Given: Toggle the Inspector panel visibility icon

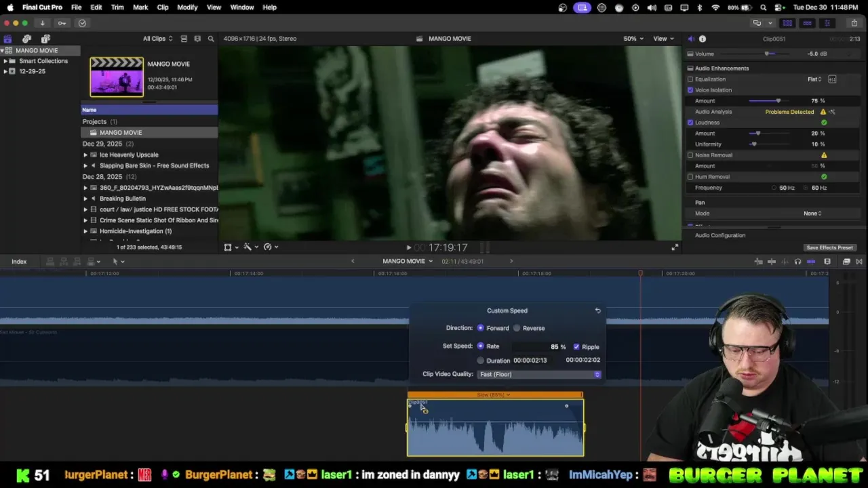Looking at the screenshot, I should point(827,23).
